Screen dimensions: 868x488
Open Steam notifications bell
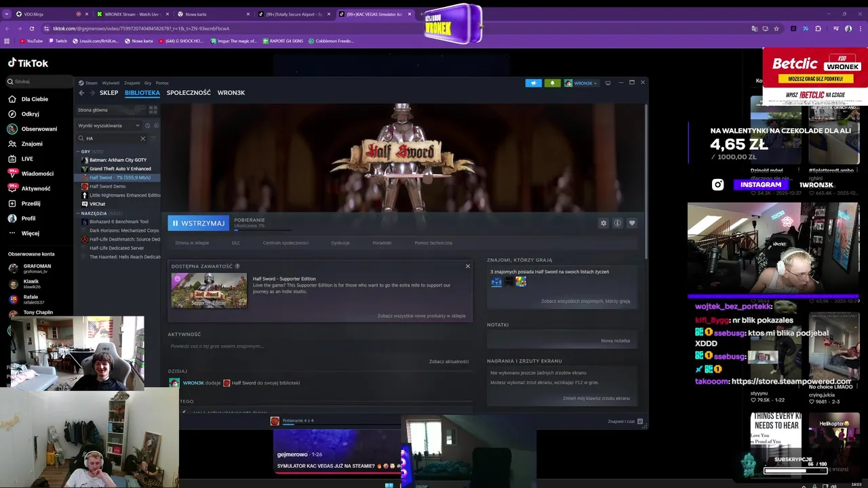pyautogui.click(x=552, y=83)
